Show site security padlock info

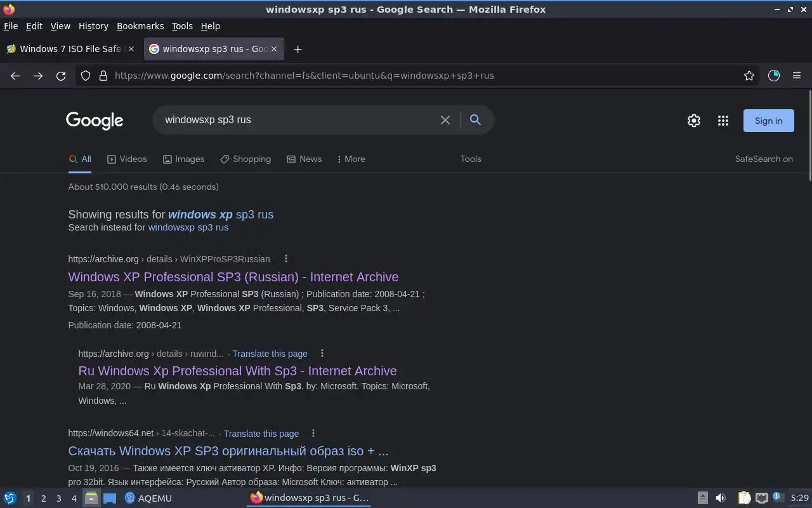pos(103,76)
